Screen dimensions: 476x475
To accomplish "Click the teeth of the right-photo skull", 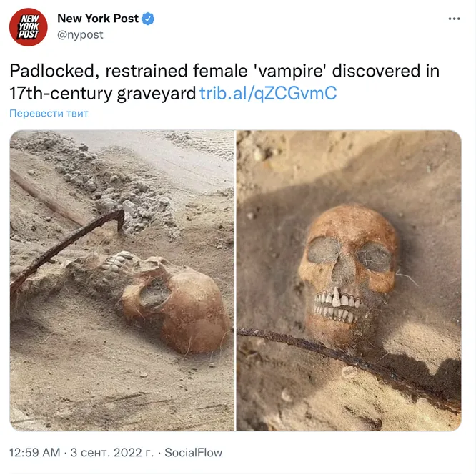I will (337, 305).
